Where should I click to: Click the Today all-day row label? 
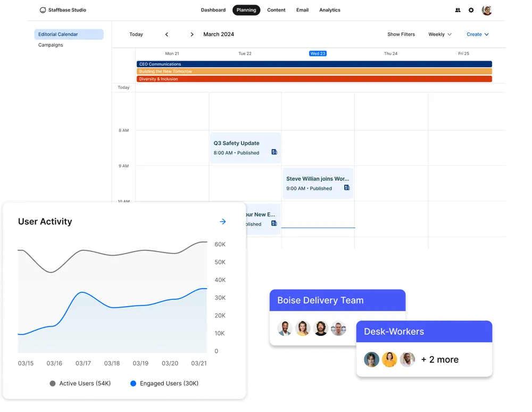(123, 88)
